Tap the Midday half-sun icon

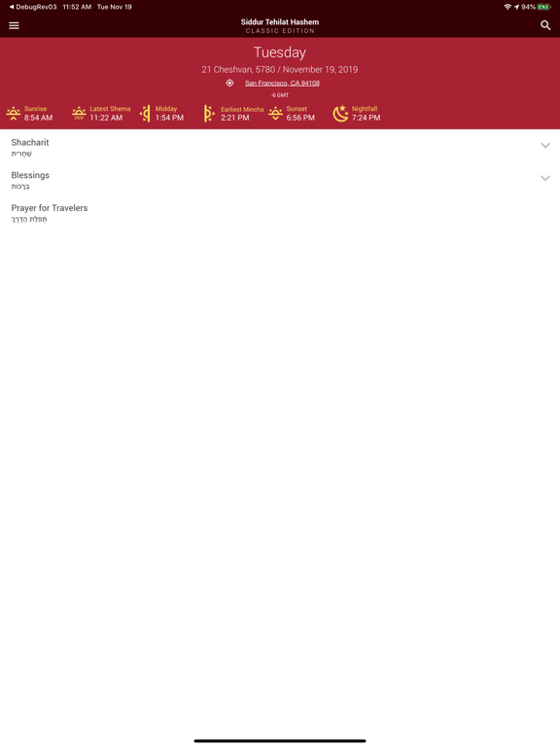click(145, 114)
